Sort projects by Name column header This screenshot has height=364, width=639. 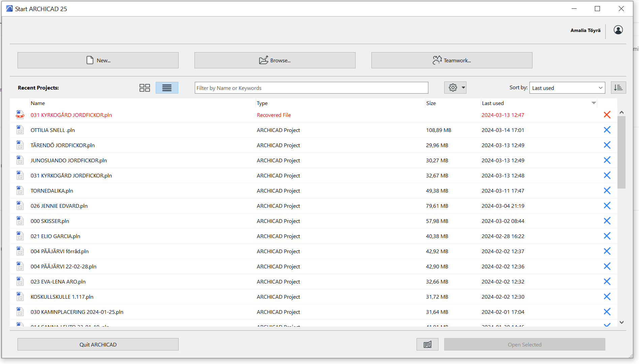(38, 103)
